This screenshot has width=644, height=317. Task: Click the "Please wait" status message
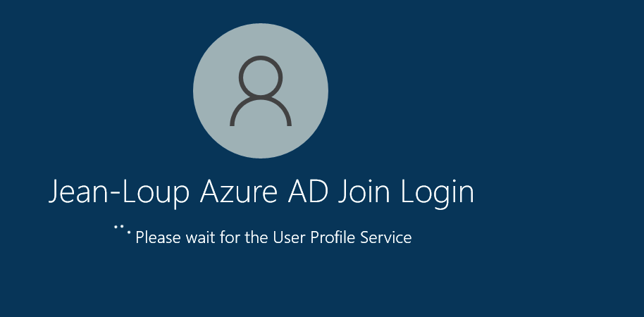(273, 237)
